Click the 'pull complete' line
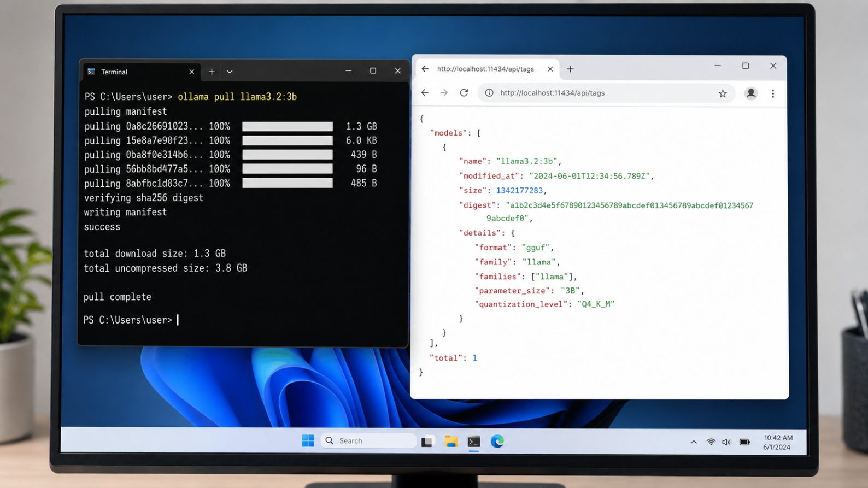868x488 pixels. (x=118, y=297)
